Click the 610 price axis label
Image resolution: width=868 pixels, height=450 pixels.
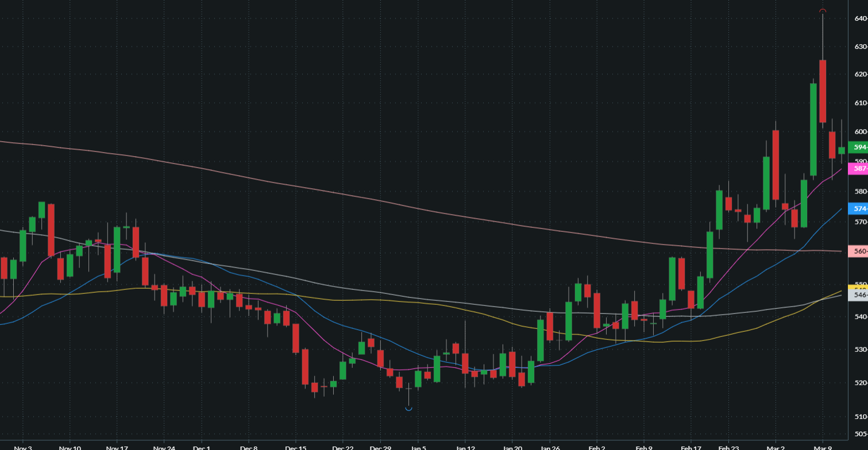click(860, 103)
